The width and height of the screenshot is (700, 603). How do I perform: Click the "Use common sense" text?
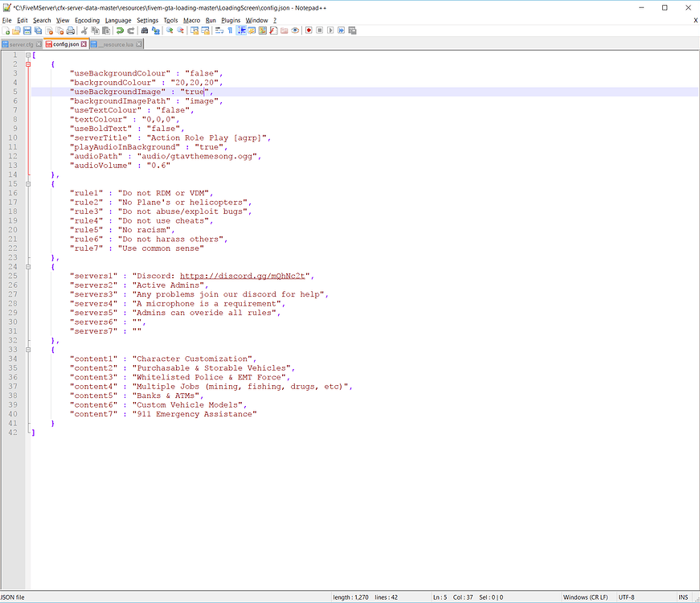click(161, 248)
